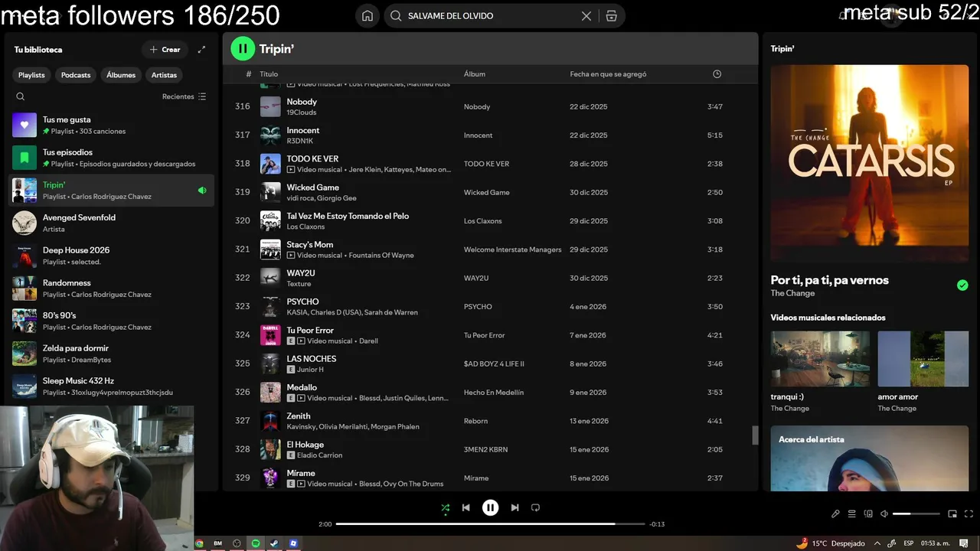
Task: Toggle shuffle in the player bar
Action: (446, 507)
